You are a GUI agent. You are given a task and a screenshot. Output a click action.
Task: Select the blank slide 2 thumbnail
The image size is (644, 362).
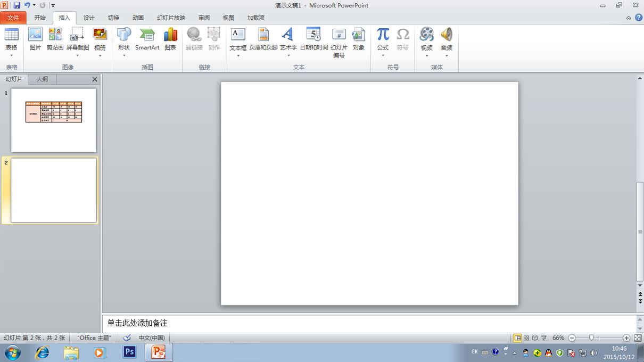tap(54, 190)
